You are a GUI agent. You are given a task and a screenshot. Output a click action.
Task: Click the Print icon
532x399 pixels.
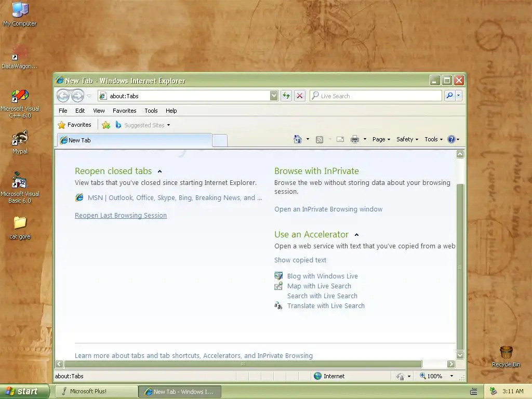tap(354, 139)
